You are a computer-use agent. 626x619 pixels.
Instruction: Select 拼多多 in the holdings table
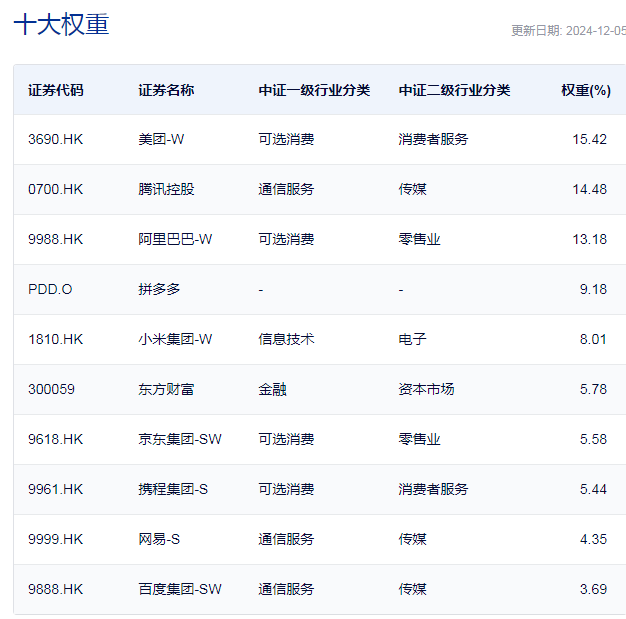click(159, 289)
